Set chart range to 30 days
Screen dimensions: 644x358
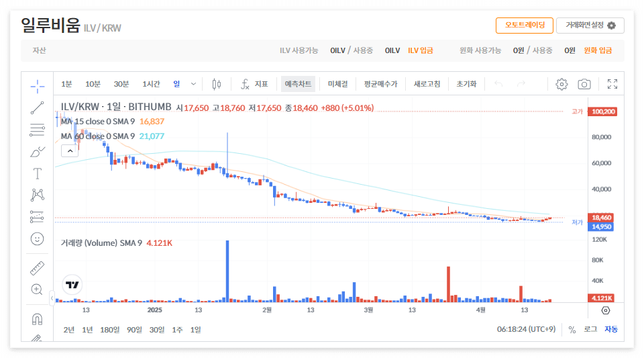(x=157, y=330)
